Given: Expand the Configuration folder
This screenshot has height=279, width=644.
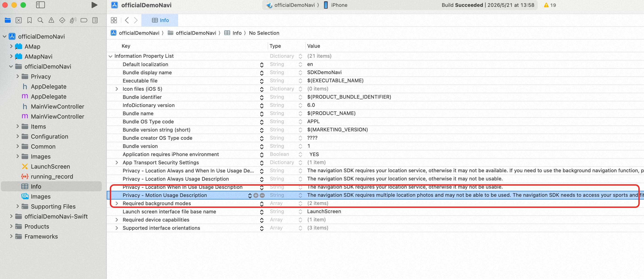Looking at the screenshot, I should [x=17, y=137].
